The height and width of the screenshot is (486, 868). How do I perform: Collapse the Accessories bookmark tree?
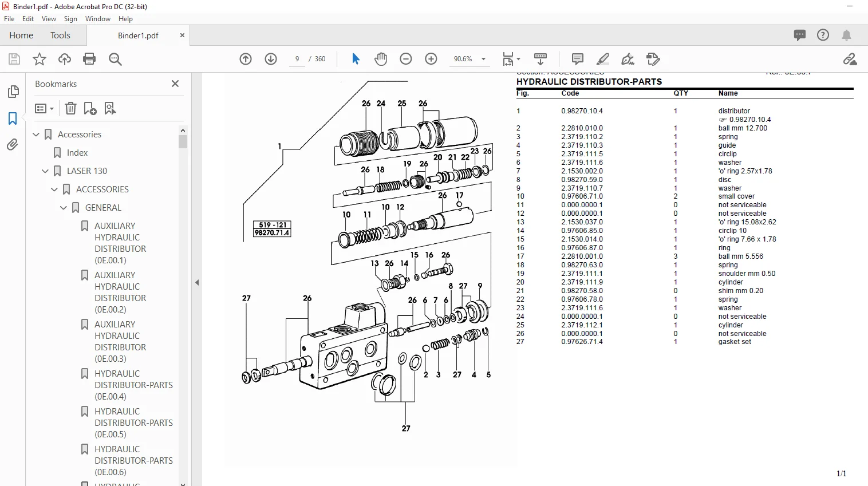click(x=36, y=135)
